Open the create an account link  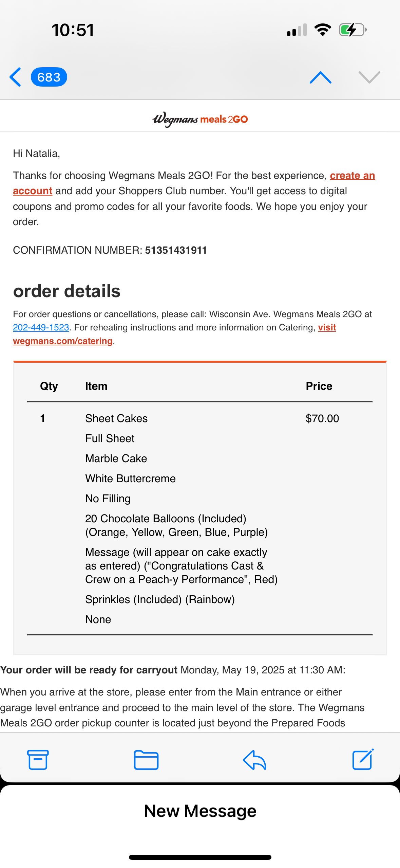[x=352, y=176]
